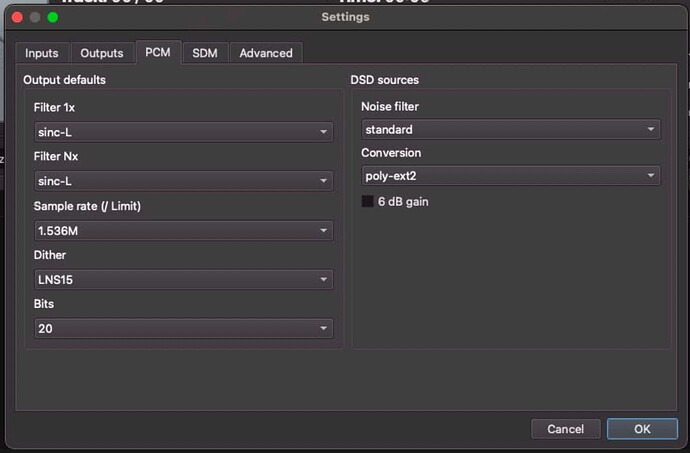Enable the 6 dB gain checkbox
The width and height of the screenshot is (690, 453).
coord(367,202)
